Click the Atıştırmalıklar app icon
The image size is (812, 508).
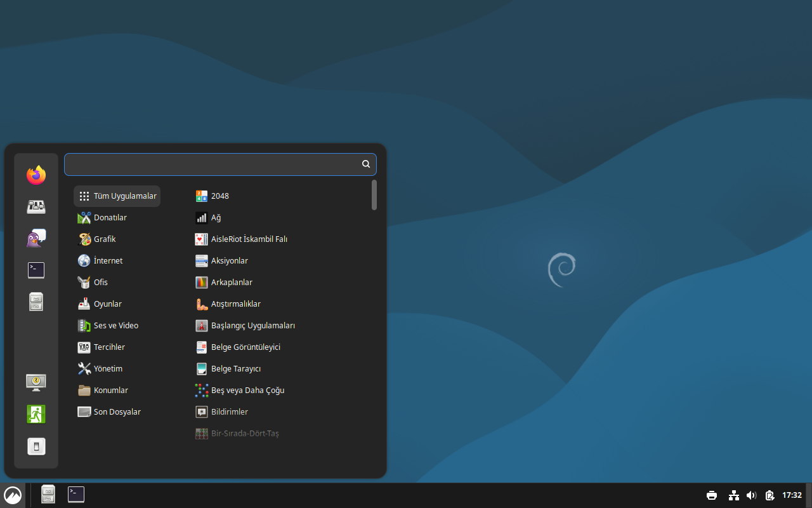202,304
